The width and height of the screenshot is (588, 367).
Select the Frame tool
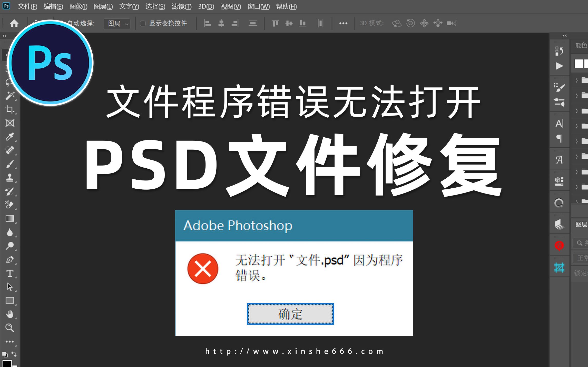tap(10, 123)
